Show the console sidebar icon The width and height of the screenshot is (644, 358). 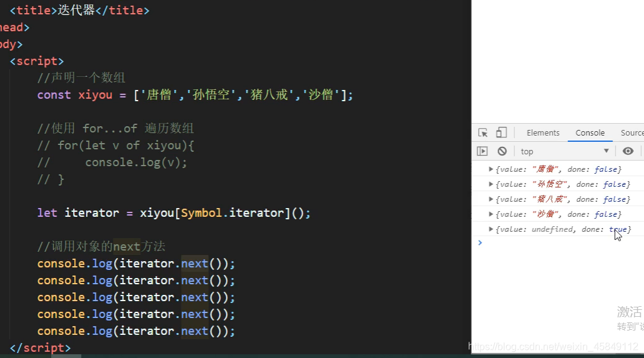pos(482,151)
